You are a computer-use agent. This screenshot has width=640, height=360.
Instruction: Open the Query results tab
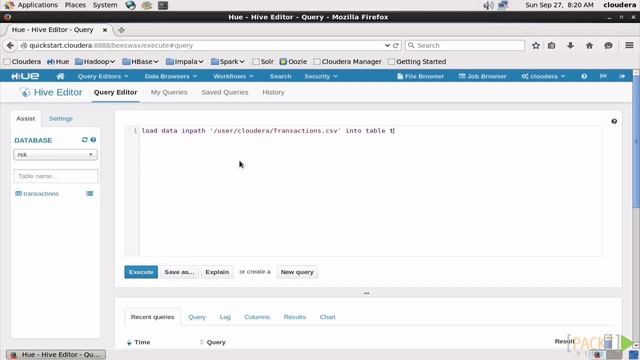197,317
